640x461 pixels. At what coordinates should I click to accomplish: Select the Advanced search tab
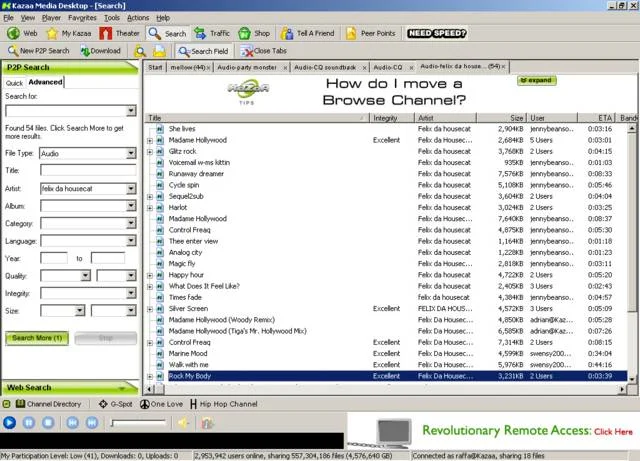(45, 82)
